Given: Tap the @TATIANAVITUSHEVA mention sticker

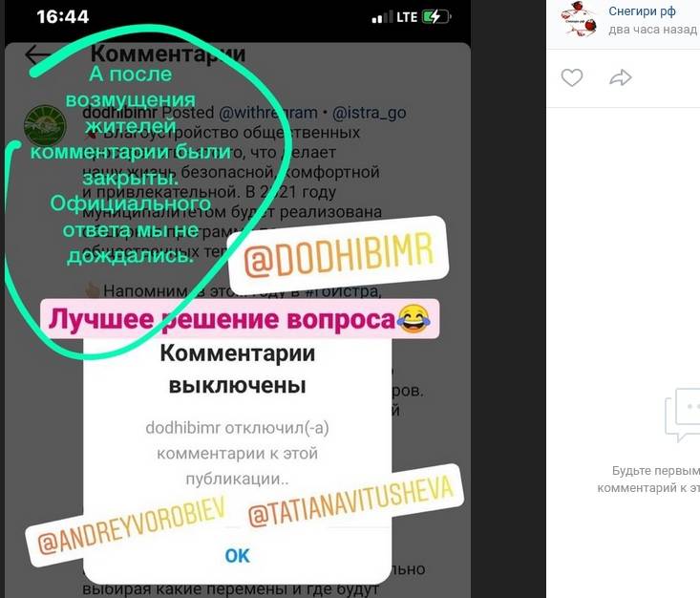Looking at the screenshot, I should point(350,502).
